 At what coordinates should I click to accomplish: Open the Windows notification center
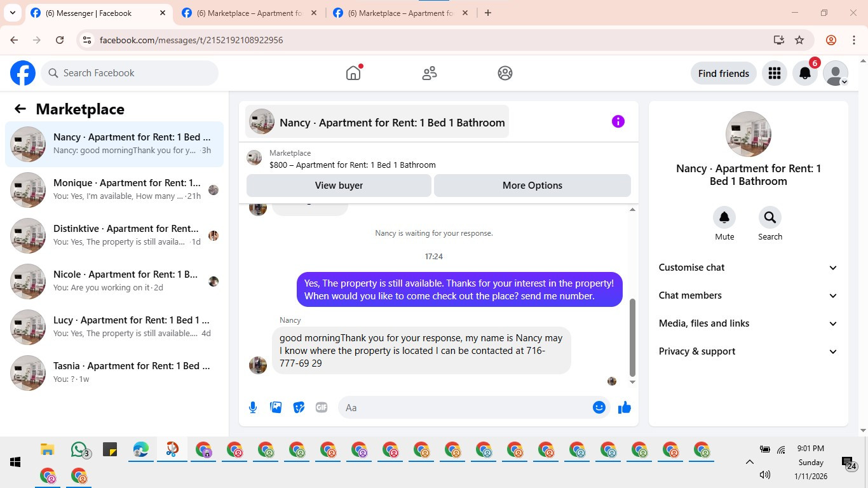(848, 463)
